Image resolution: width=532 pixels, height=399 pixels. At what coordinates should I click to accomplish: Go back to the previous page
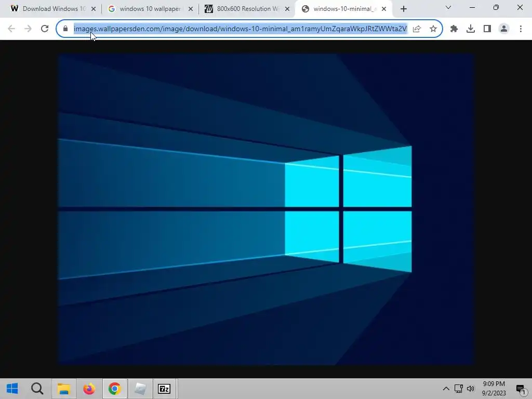[11, 29]
